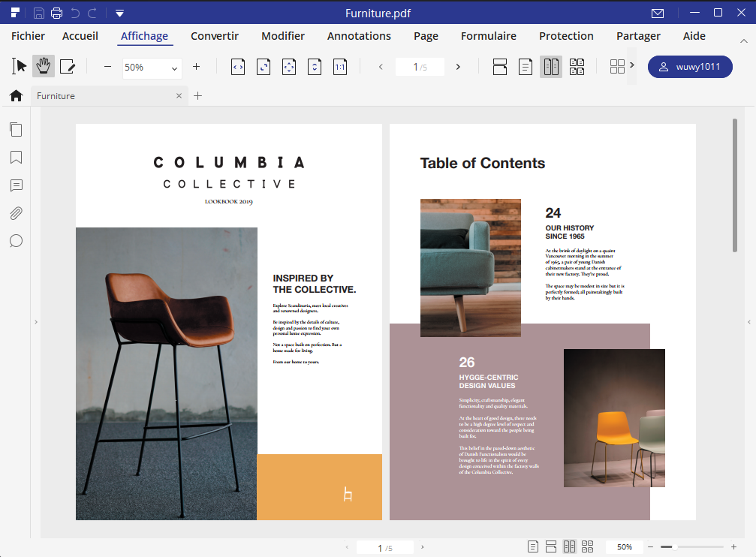Select the Hand pan tool

tap(43, 67)
